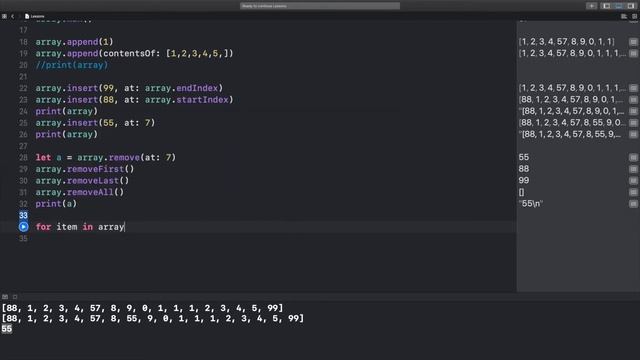Image resolution: width=640 pixels, height=360 pixels.
Task: Click the playground status activity bar
Action: click(x=320, y=6)
